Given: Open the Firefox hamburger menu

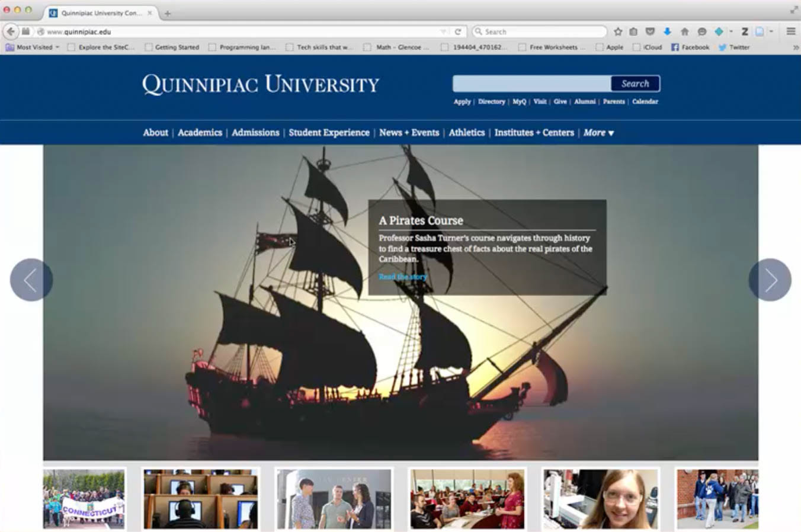Looking at the screenshot, I should [x=790, y=31].
